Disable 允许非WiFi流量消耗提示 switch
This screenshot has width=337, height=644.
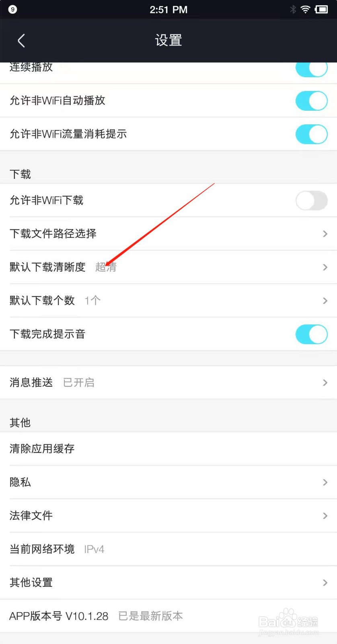[x=312, y=134]
